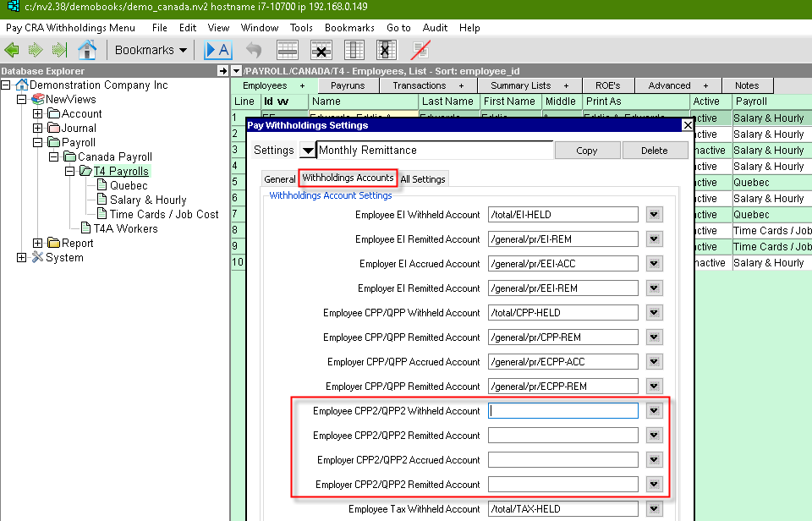Expand the Journal folder in Database Explorer
The height and width of the screenshot is (521, 812).
click(39, 129)
